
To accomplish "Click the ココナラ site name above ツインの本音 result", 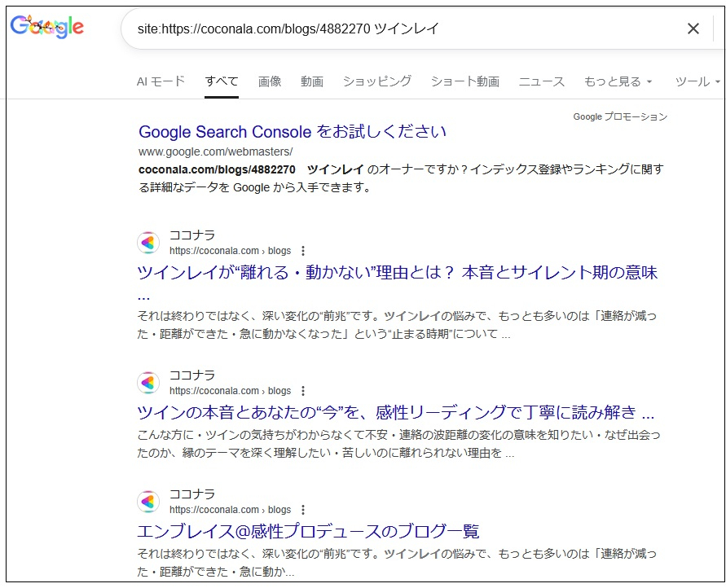I will (192, 375).
